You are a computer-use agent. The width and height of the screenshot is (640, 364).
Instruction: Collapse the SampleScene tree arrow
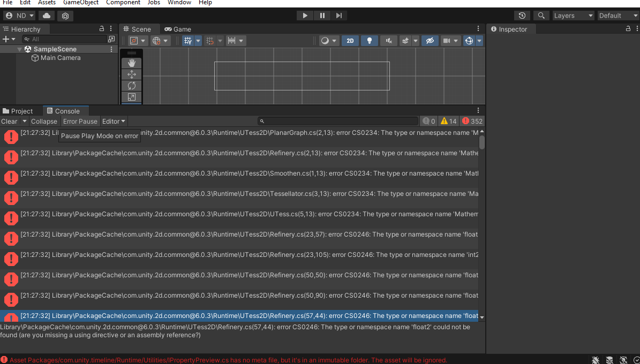(x=20, y=49)
